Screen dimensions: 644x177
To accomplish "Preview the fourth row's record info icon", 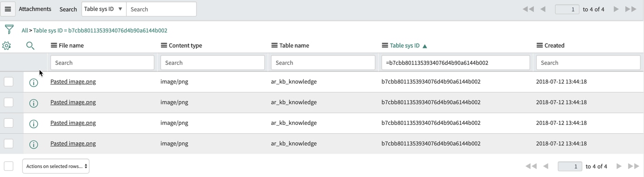I will [33, 145].
